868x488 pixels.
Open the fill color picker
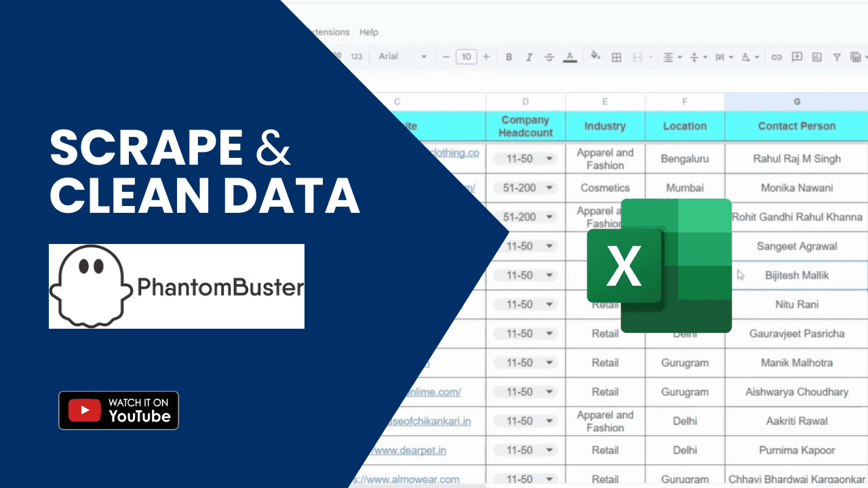tap(595, 56)
